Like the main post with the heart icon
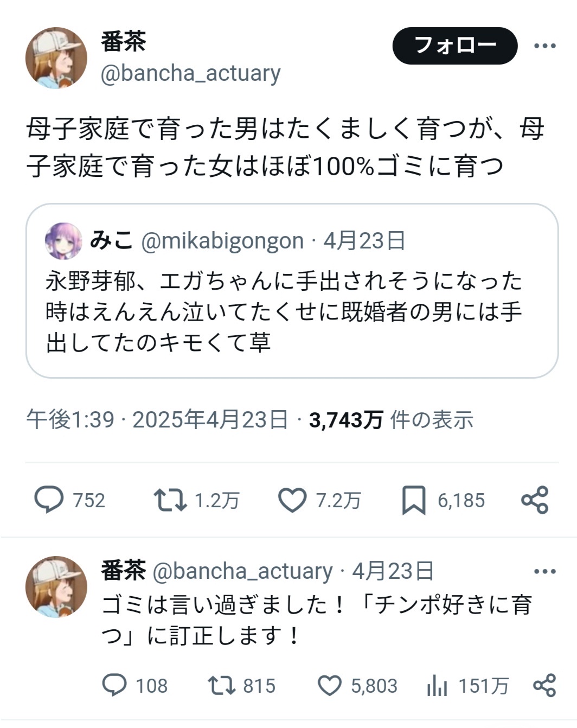Image resolution: width=577 pixels, height=728 pixels. (x=292, y=500)
